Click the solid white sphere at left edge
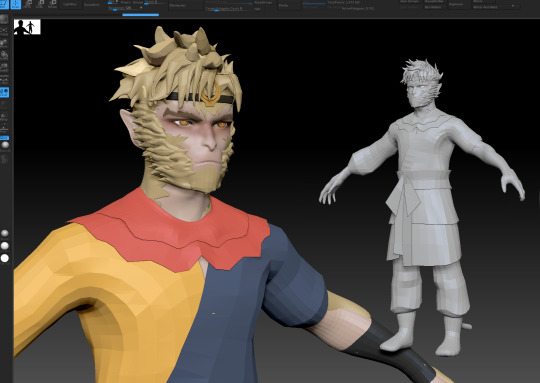This screenshot has height=383, width=540. (x=5, y=258)
